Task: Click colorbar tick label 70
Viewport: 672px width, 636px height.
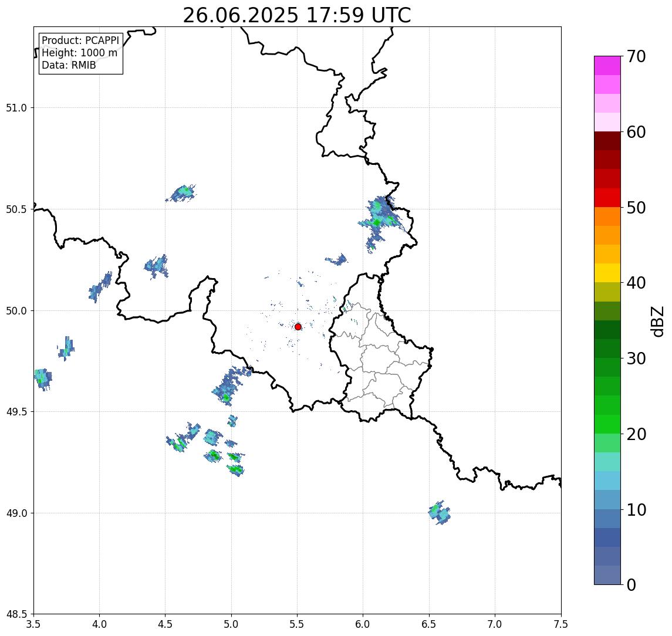Action: pos(636,56)
